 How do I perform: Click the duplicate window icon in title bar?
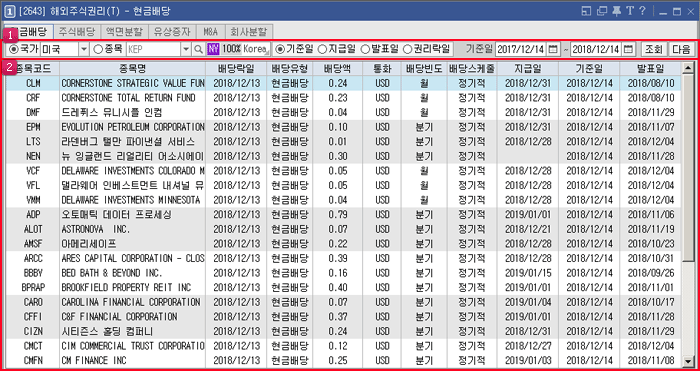[x=602, y=11]
